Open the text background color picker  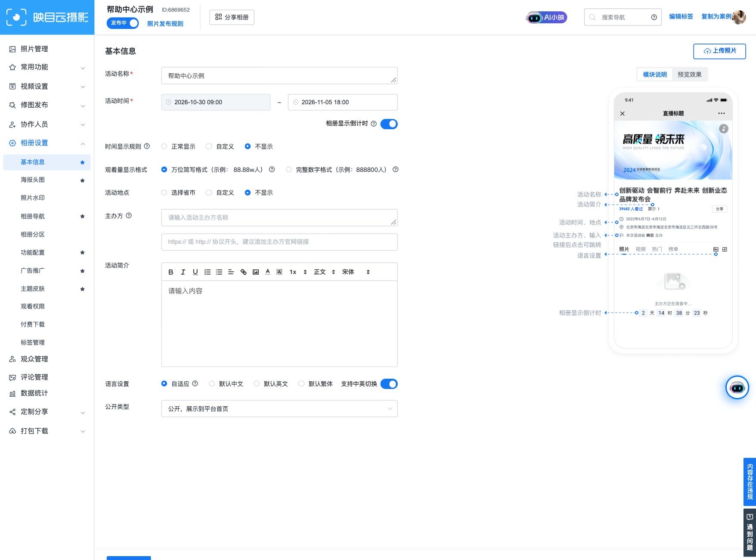[279, 272]
